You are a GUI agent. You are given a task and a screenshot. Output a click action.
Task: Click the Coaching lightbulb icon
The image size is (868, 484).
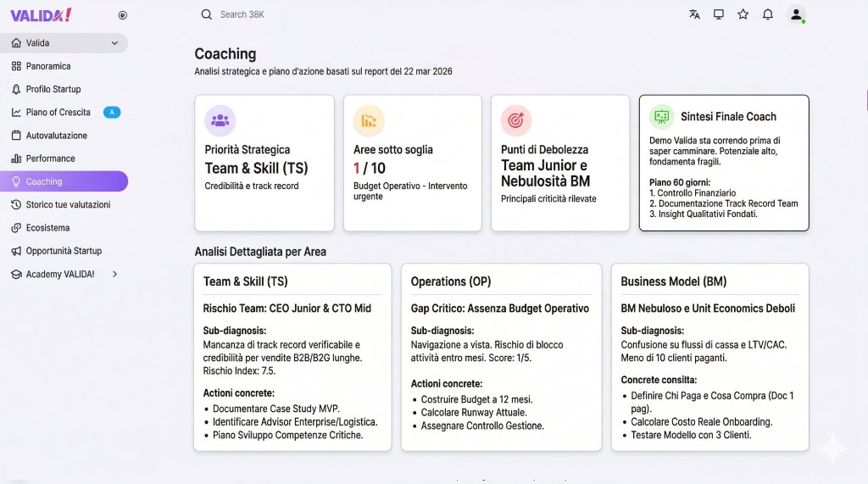16,181
